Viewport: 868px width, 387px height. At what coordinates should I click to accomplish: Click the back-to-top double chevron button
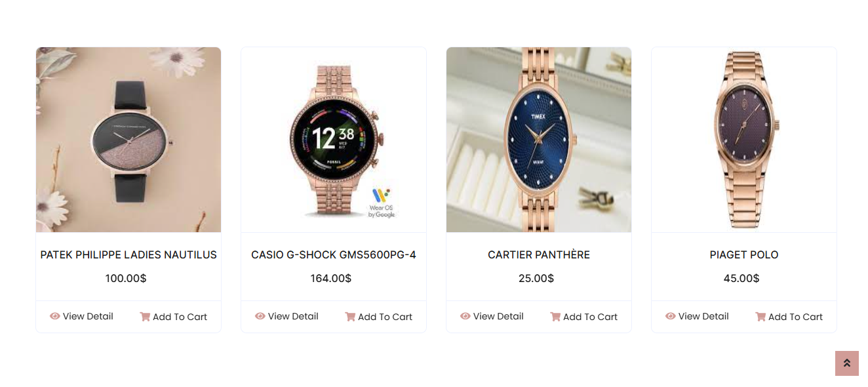point(847,363)
